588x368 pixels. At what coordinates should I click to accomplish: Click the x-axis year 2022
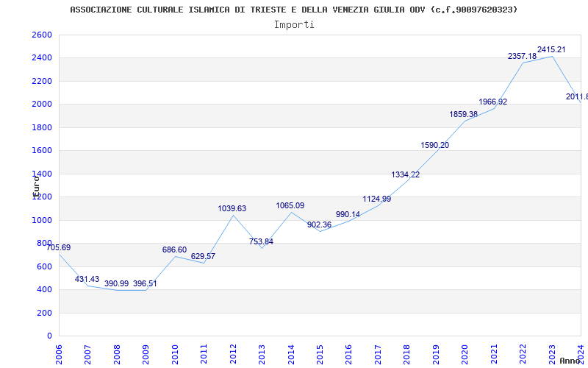point(523,354)
